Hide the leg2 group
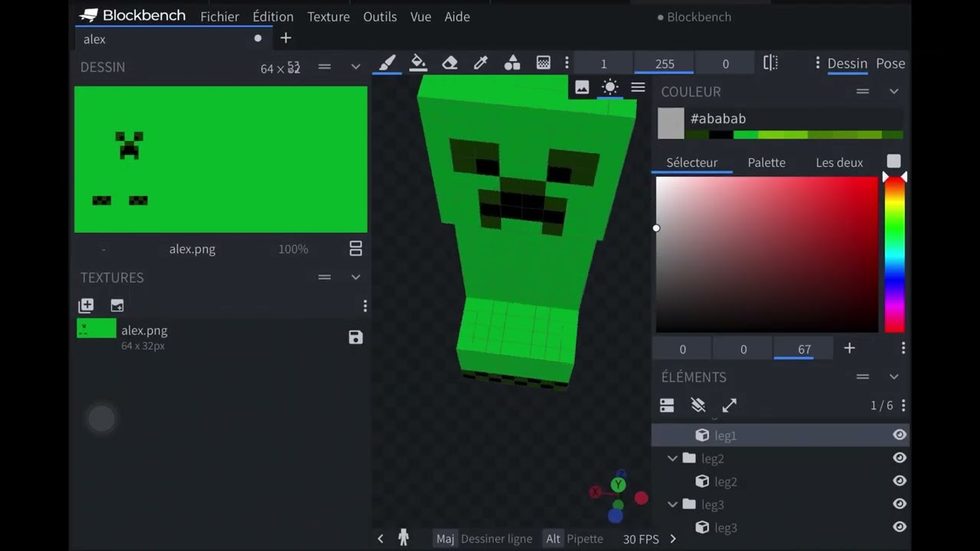This screenshot has width=980, height=551. 900,458
